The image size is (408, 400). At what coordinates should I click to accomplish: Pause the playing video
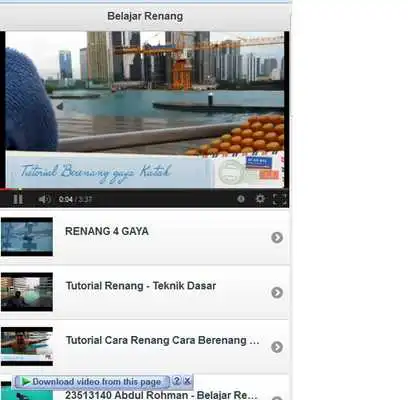coord(18,199)
